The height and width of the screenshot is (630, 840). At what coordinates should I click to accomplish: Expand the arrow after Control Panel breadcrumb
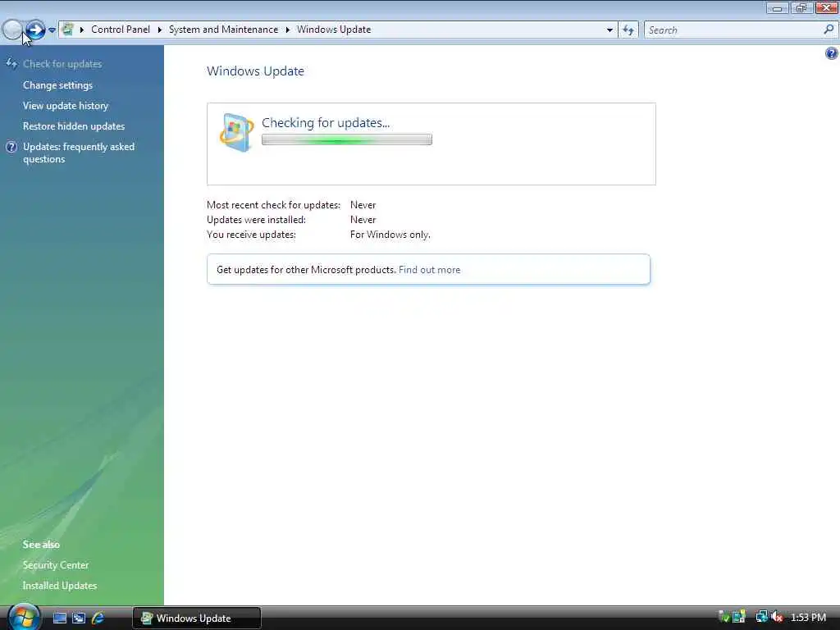160,30
